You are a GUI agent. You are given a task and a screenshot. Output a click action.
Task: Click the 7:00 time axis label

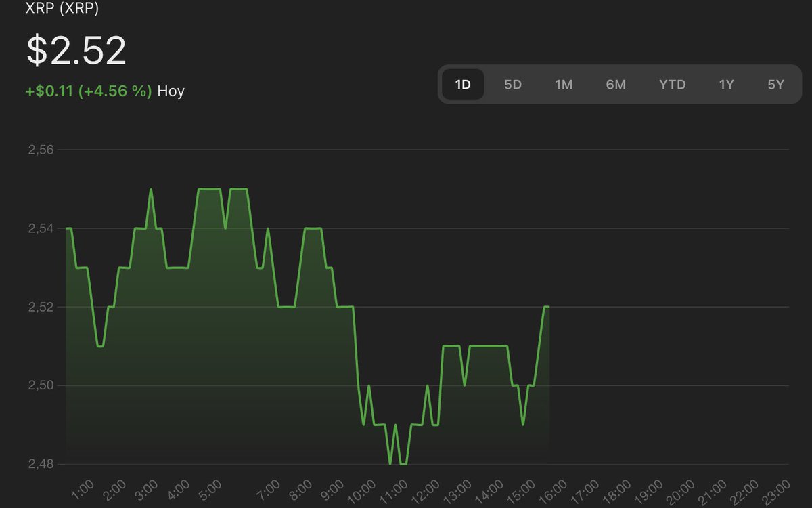(x=269, y=489)
